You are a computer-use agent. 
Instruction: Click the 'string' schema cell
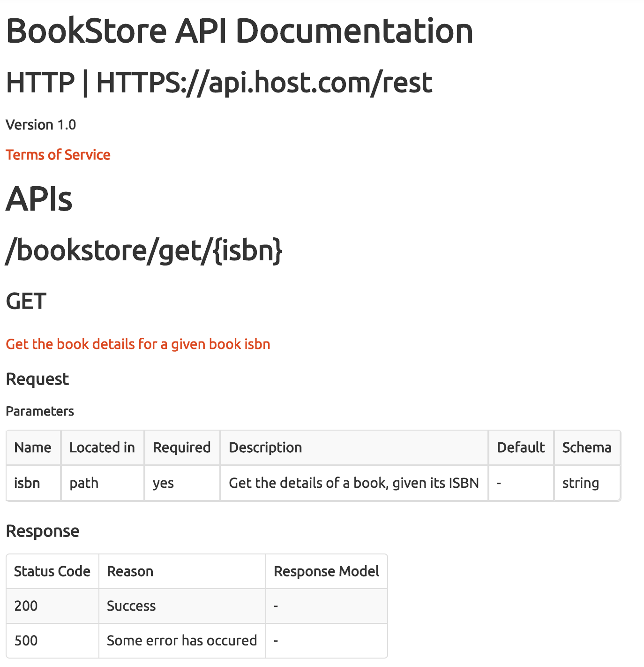tap(587, 483)
